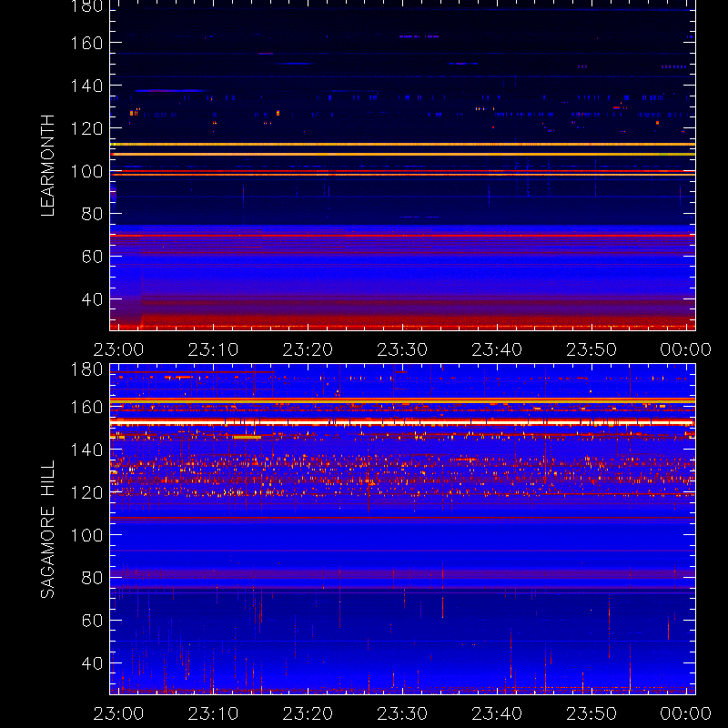Viewport: 728px width, 728px height.
Task: Select the 80 frequency label on Learmonth axis
Action: click(93, 214)
